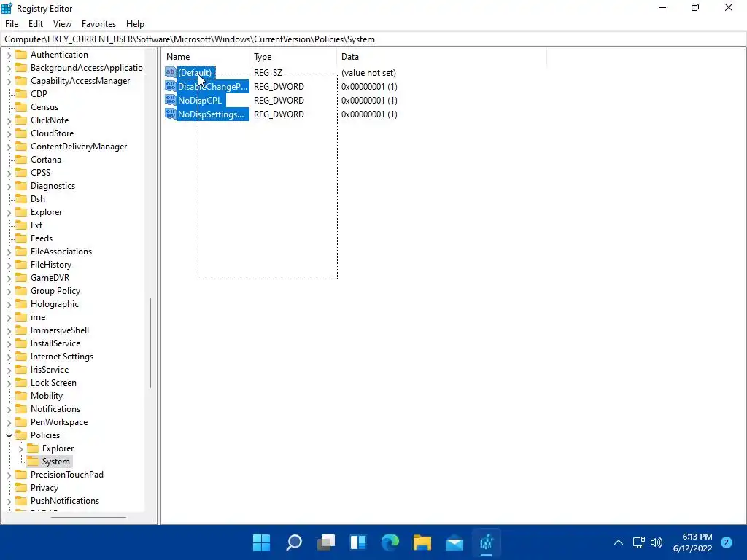Open the Help menu

tap(135, 24)
